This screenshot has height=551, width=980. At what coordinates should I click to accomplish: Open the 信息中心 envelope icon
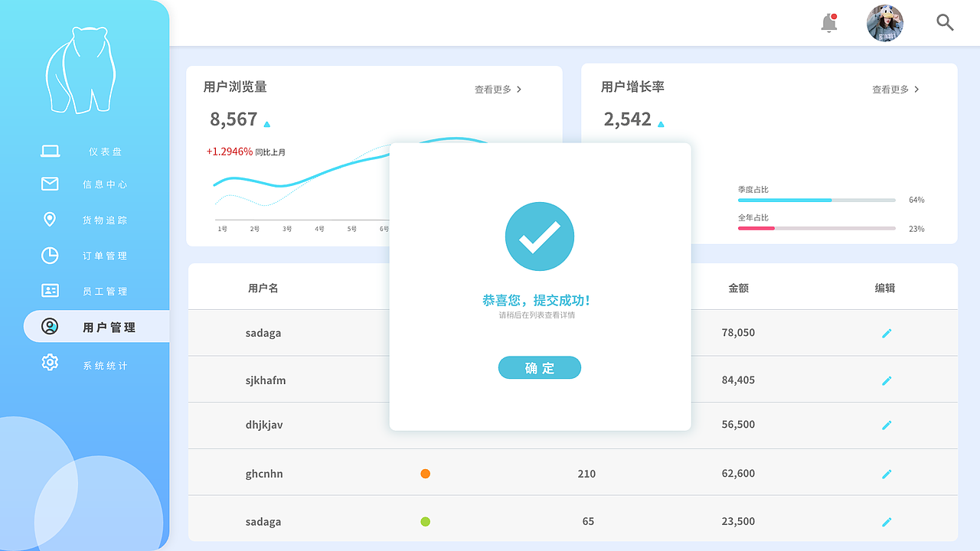[x=50, y=184]
